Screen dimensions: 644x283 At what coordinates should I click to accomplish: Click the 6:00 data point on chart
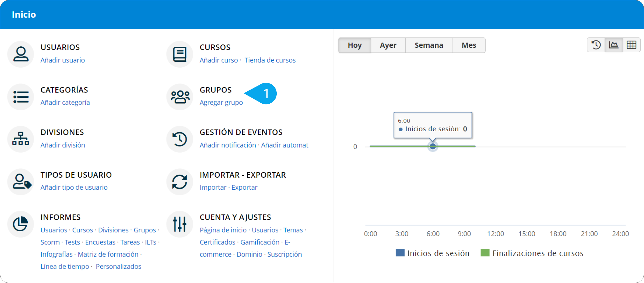point(433,146)
